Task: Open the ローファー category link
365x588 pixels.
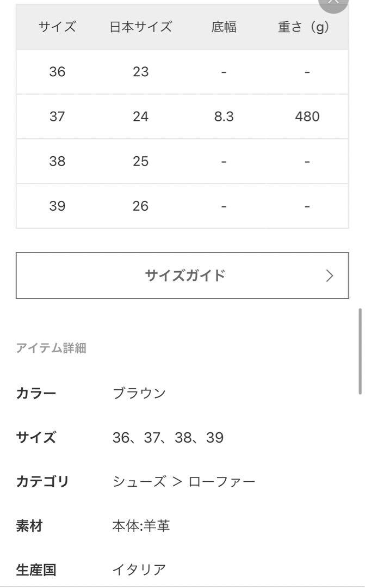Action: pyautogui.click(x=222, y=482)
